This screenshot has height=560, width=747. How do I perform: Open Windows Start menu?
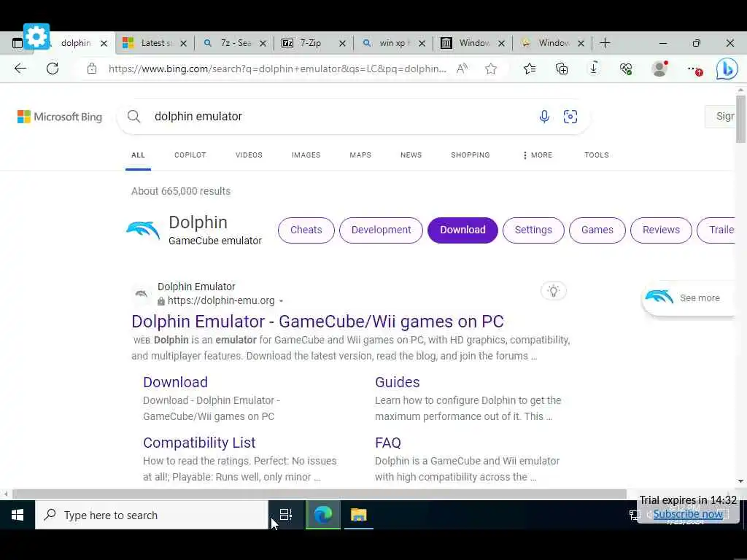(x=18, y=515)
